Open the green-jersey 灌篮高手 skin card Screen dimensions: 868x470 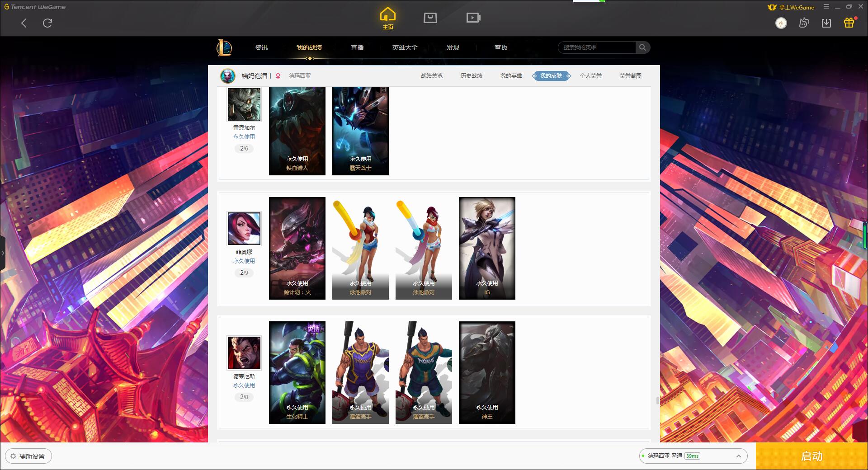424,372
